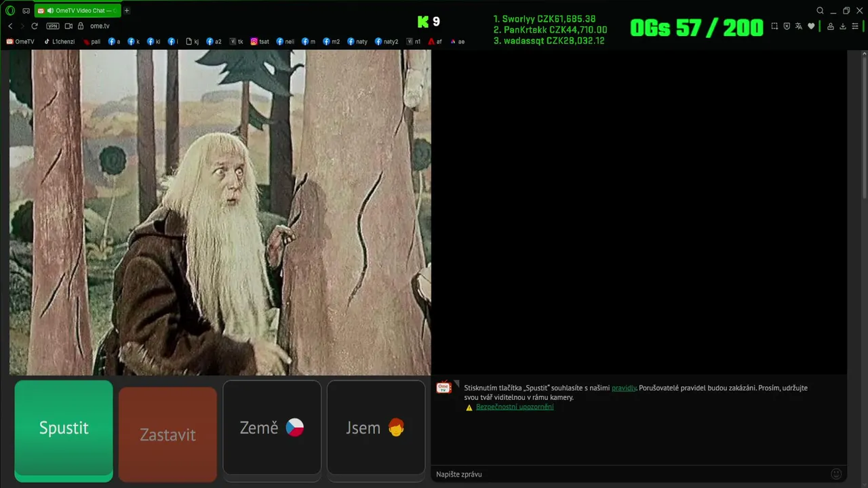Screen dimensions: 868x488
Task: Open the Facebook bookmark labeled naty2
Action: [387, 41]
